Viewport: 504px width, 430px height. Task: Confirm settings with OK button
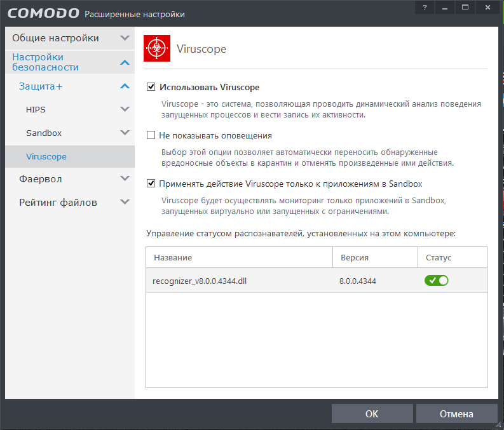click(x=372, y=413)
